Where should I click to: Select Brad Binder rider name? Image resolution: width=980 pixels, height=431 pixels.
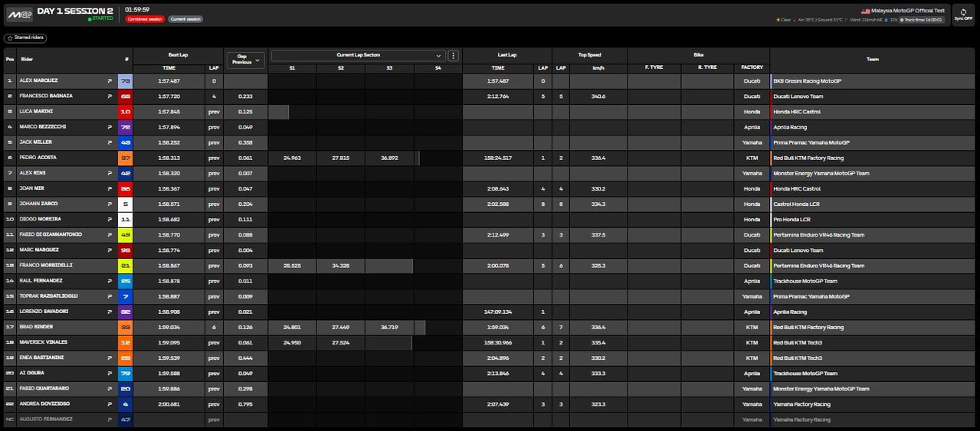(35, 327)
